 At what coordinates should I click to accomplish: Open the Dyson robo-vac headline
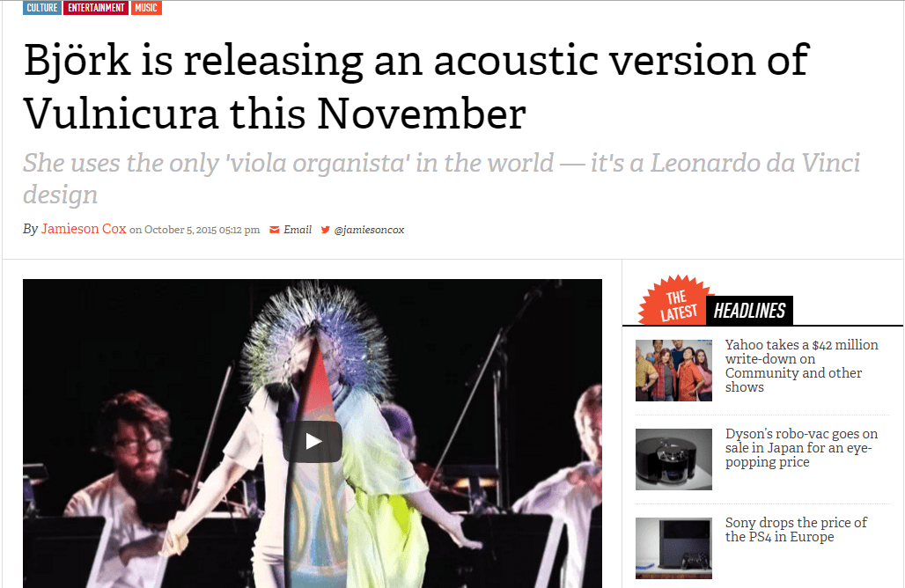(x=802, y=448)
